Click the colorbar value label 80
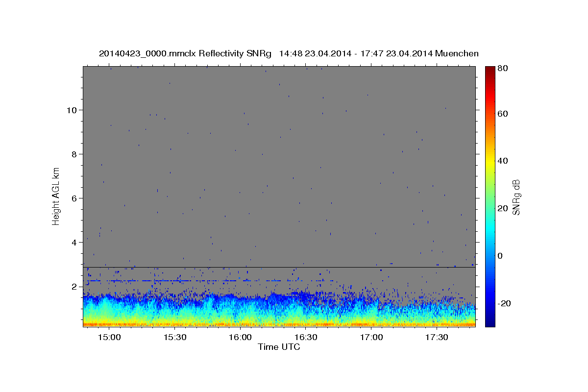 (503, 69)
